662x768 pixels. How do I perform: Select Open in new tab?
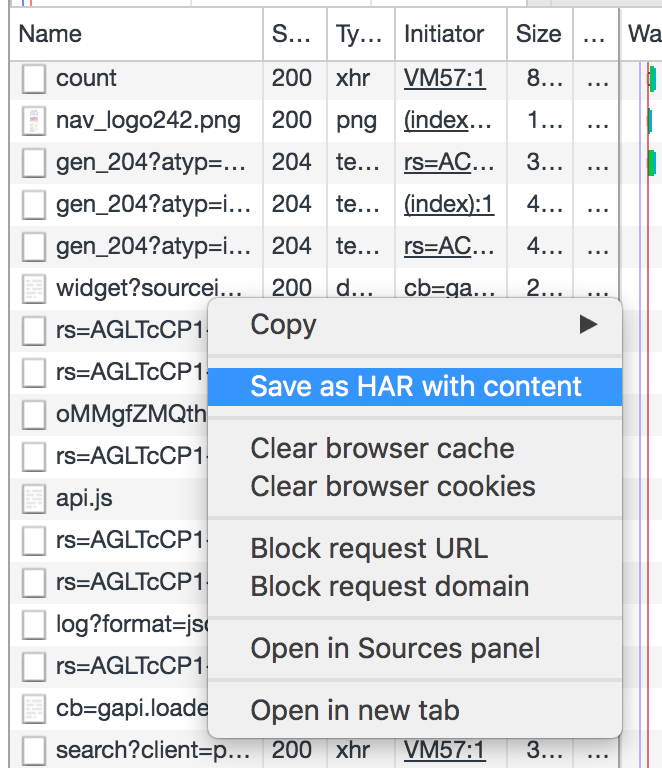(x=354, y=711)
